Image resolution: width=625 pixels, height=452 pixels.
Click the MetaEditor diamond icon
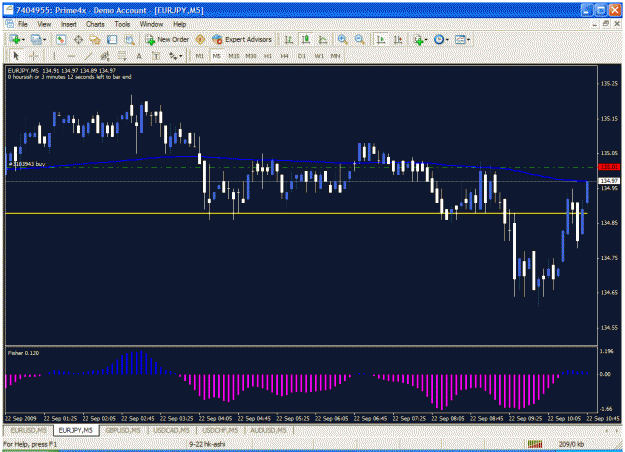point(200,39)
